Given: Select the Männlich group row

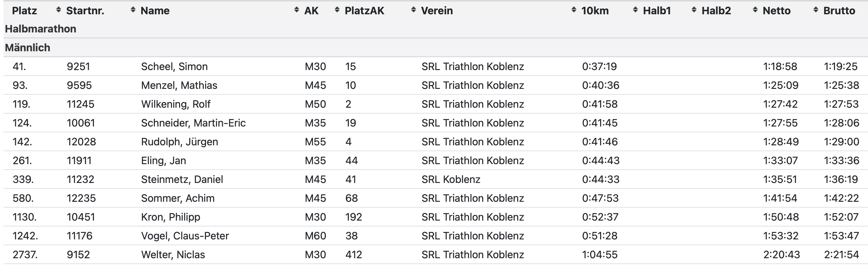Looking at the screenshot, I should click(x=436, y=48).
